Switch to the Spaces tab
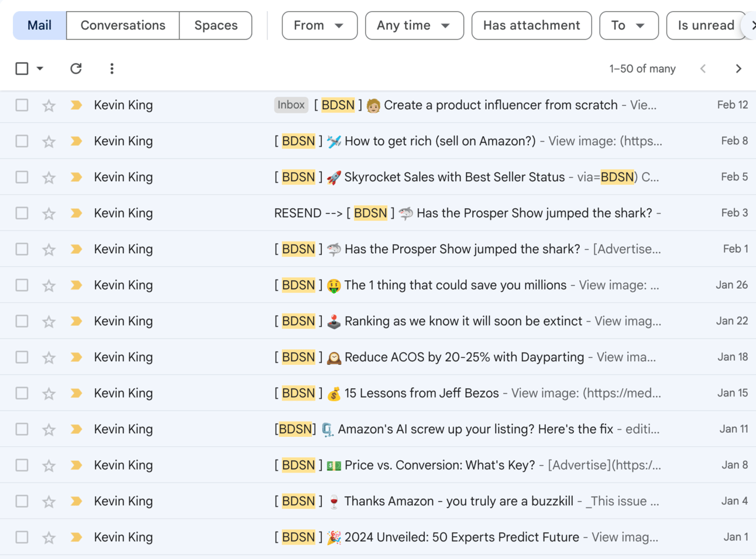The width and height of the screenshot is (756, 559). click(216, 26)
